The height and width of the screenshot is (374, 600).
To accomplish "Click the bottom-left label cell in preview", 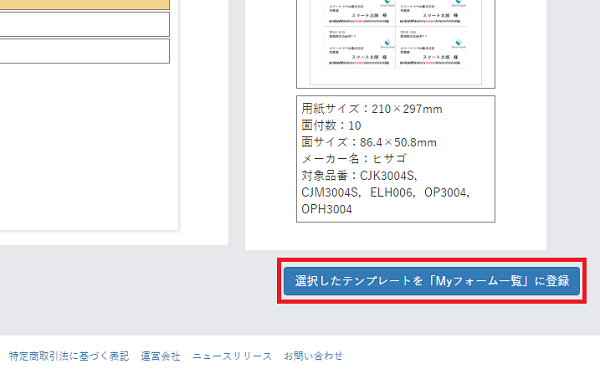I will tap(360, 47).
